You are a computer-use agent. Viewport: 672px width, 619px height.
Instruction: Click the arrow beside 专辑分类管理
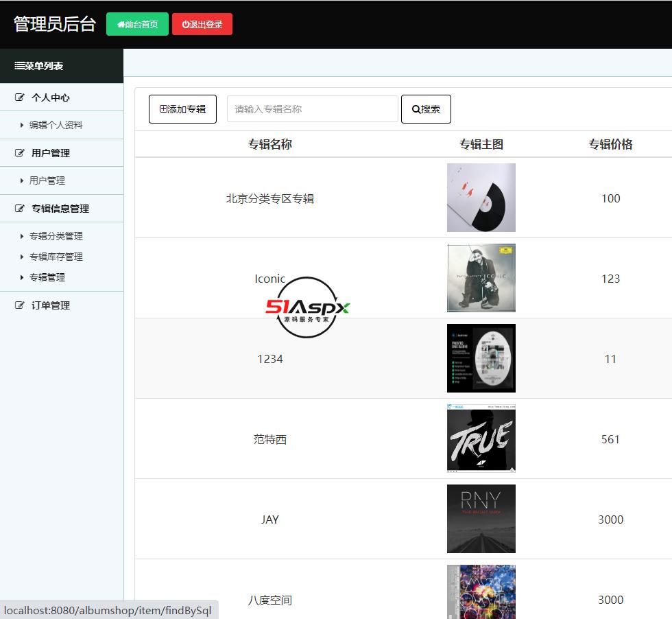pos(21,236)
